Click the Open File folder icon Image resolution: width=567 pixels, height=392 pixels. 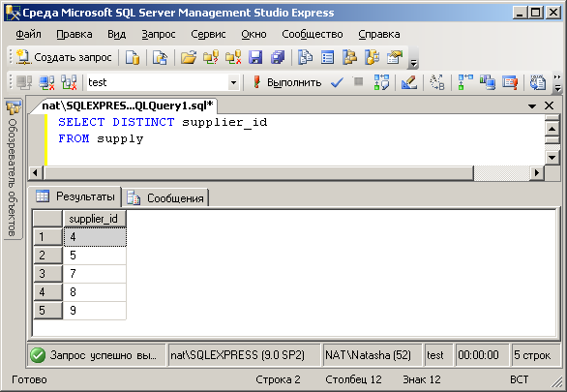pos(189,57)
